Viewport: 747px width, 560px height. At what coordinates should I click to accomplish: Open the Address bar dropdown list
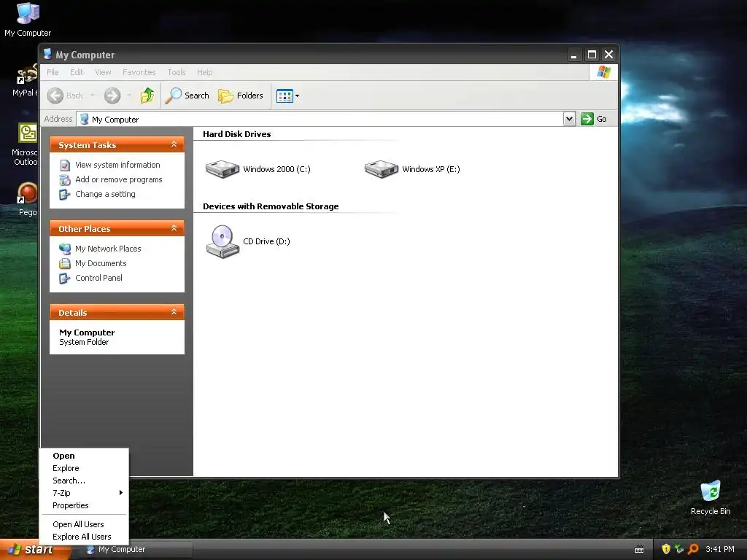(569, 119)
